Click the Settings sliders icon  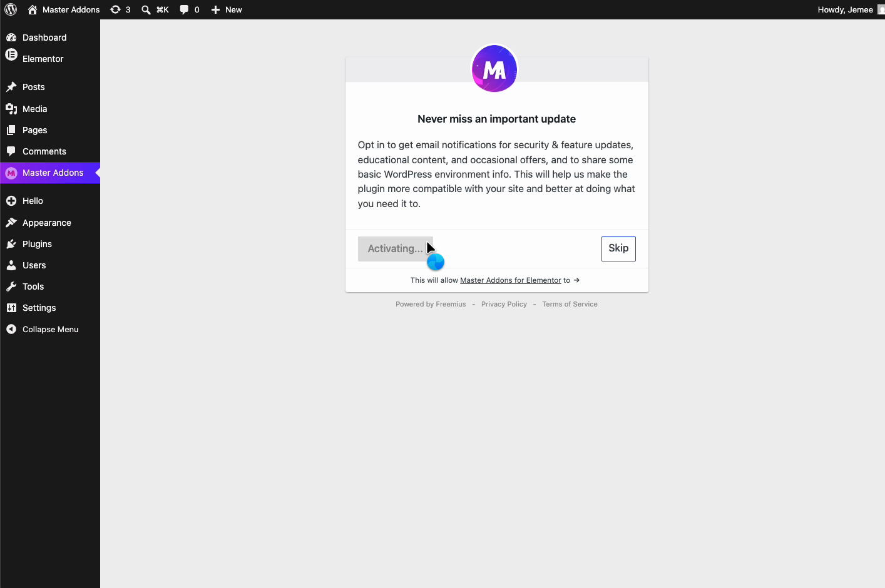tap(11, 308)
